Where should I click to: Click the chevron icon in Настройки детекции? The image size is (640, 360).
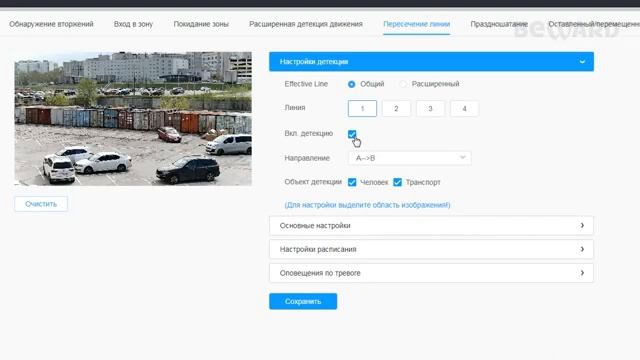click(x=582, y=62)
